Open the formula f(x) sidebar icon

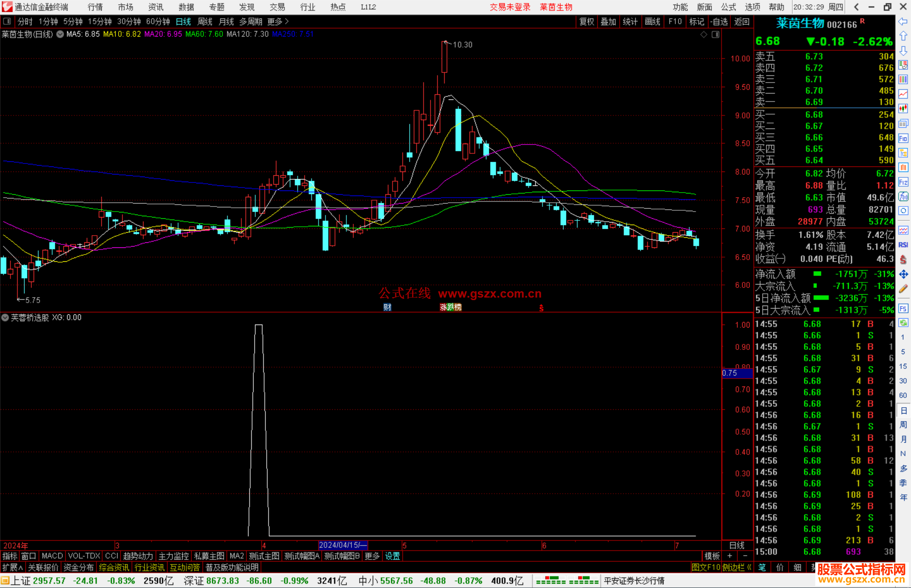[x=903, y=196]
